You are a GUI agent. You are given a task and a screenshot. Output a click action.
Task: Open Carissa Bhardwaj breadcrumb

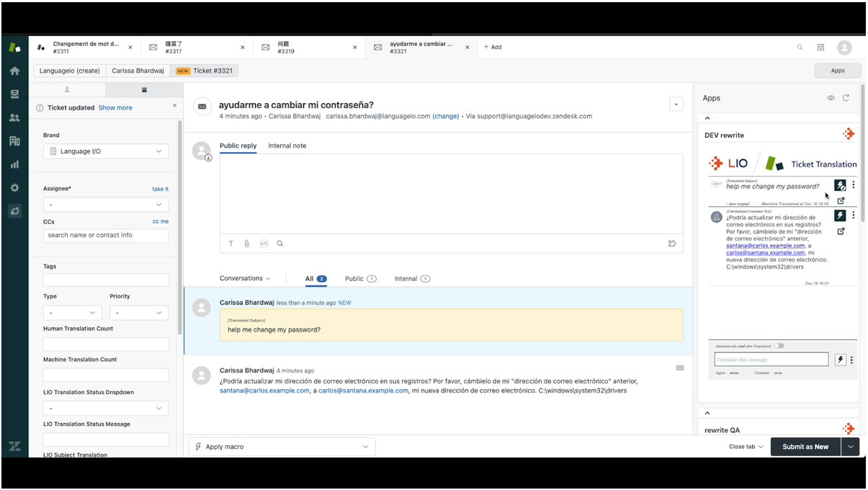pyautogui.click(x=138, y=71)
